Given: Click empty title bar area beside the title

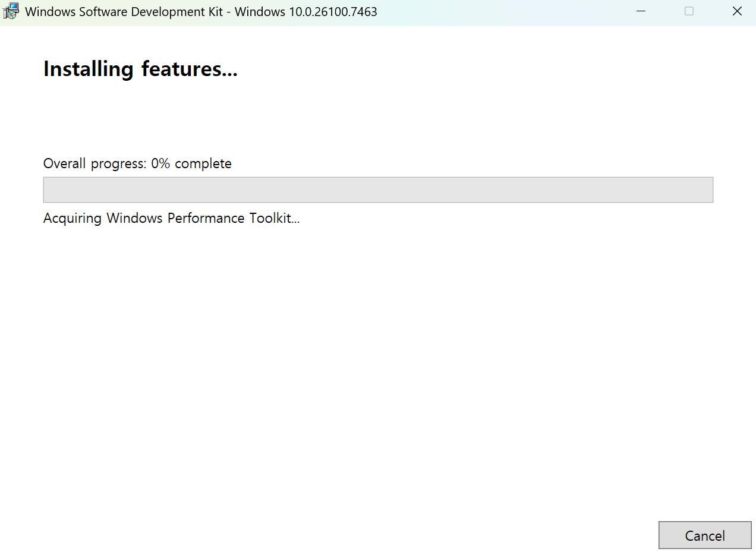Looking at the screenshot, I should click(x=505, y=12).
